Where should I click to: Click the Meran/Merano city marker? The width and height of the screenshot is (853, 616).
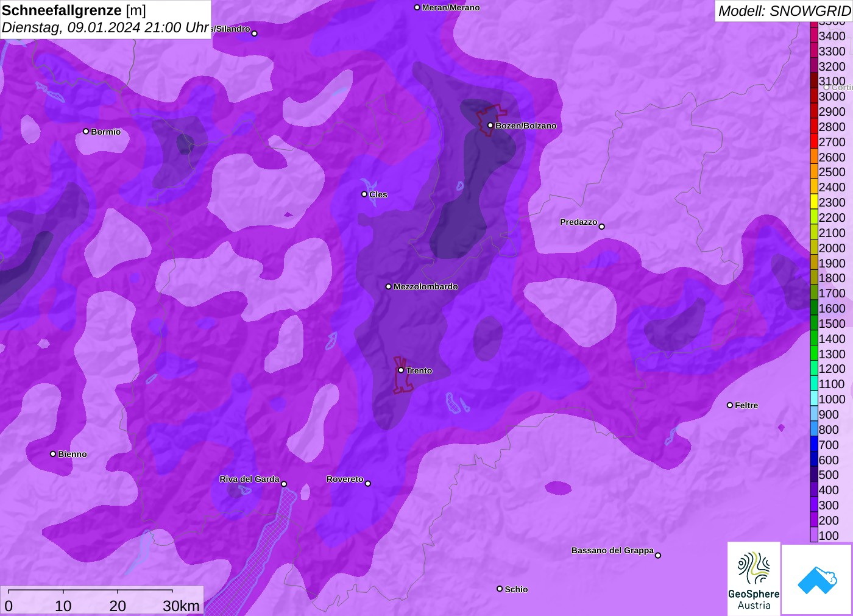point(417,7)
